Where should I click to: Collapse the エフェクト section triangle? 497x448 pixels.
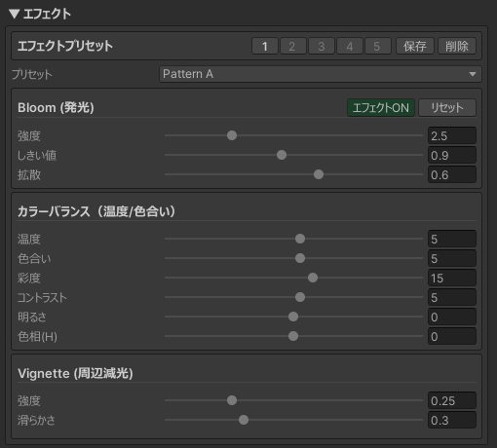coord(15,14)
